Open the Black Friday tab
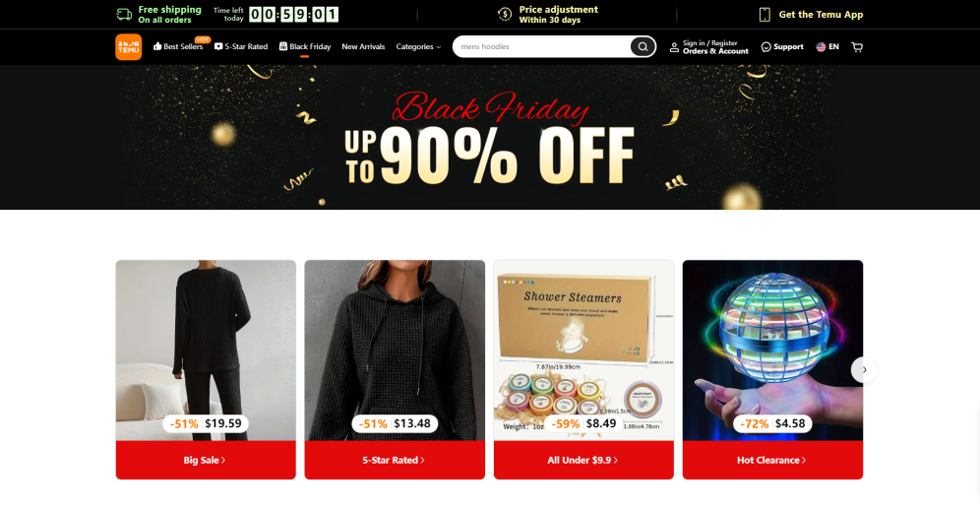The width and height of the screenshot is (980, 511). (305, 47)
